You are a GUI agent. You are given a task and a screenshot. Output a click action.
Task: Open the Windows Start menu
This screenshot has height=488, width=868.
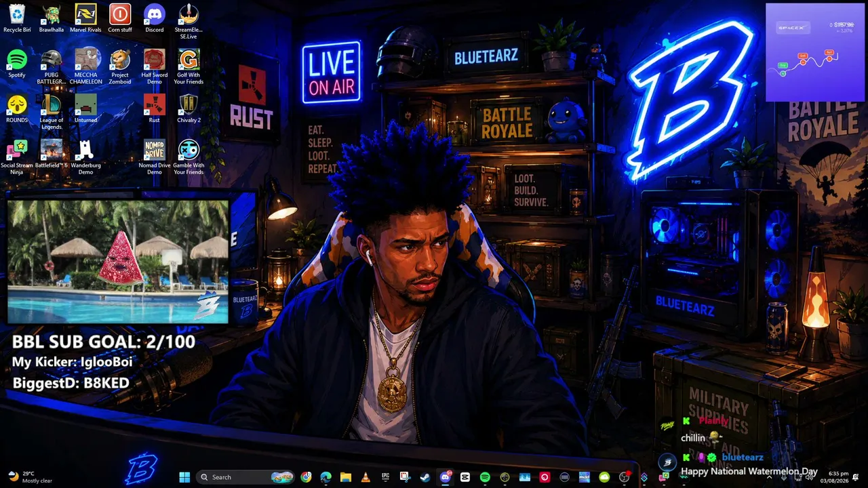[184, 477]
